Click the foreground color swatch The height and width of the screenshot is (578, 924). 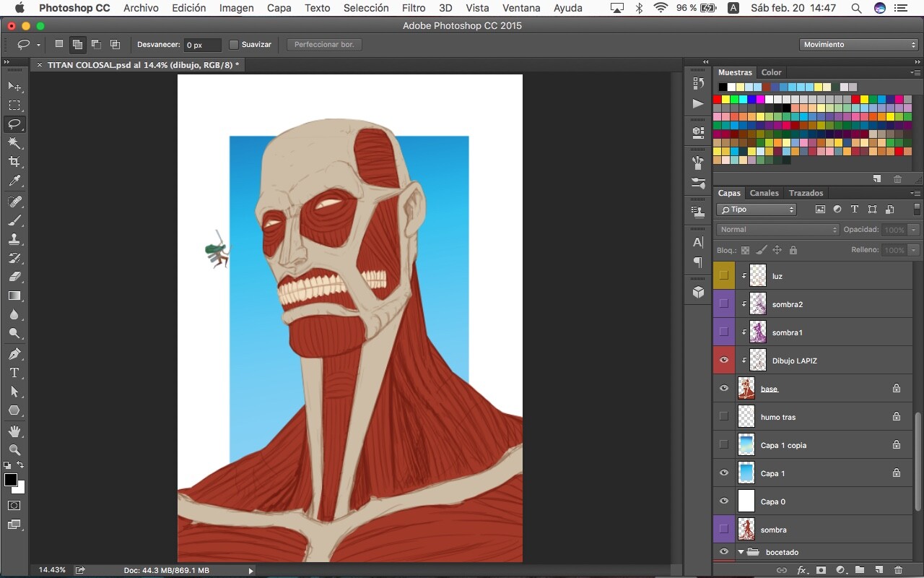click(x=11, y=480)
